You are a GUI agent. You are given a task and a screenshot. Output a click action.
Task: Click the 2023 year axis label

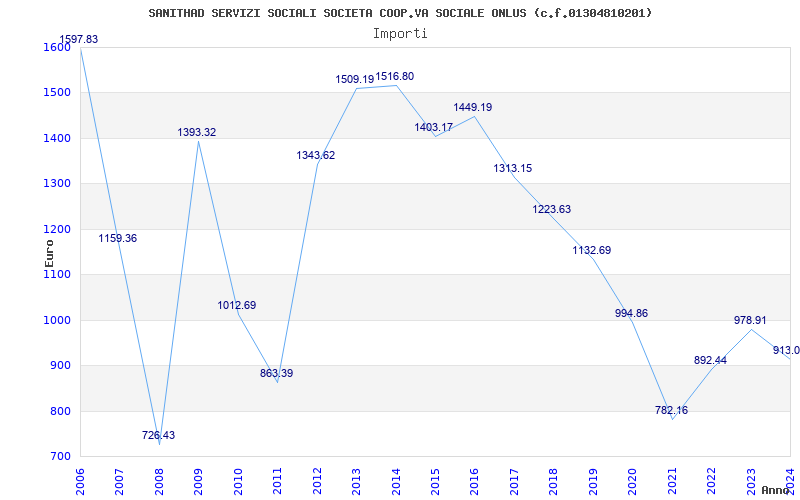point(751,481)
